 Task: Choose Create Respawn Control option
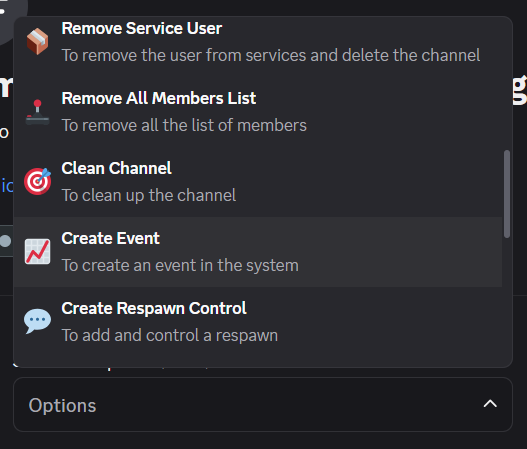coord(258,322)
